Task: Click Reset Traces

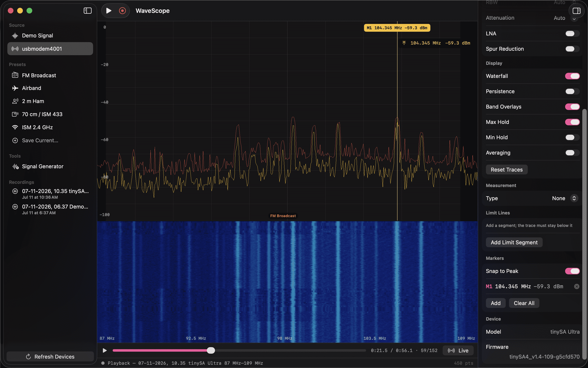Action: (506, 170)
